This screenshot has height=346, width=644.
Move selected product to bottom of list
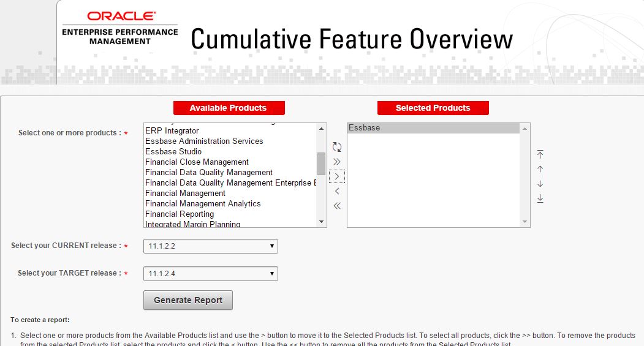(540, 198)
